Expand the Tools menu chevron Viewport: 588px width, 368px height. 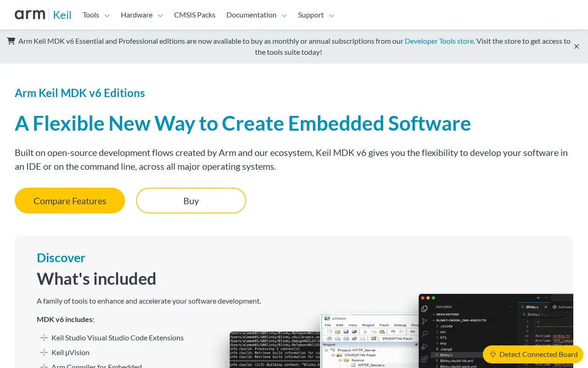click(107, 15)
